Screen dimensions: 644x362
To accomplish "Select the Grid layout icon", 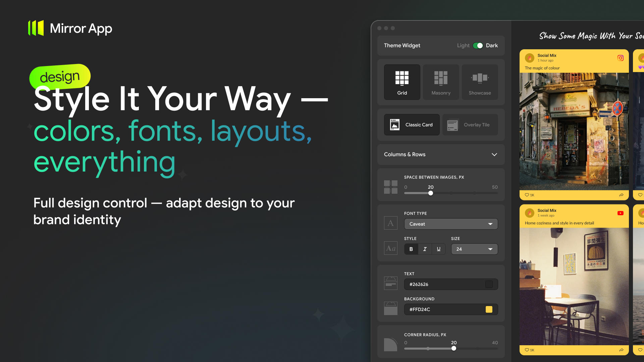I will pyautogui.click(x=402, y=78).
